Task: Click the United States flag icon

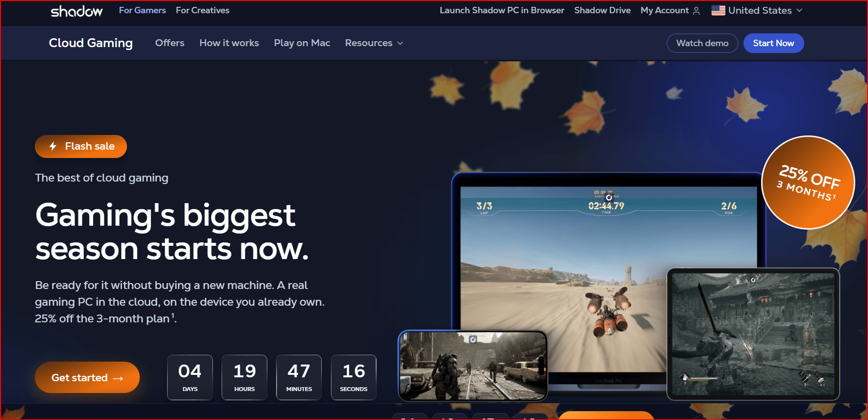Action: tap(718, 10)
